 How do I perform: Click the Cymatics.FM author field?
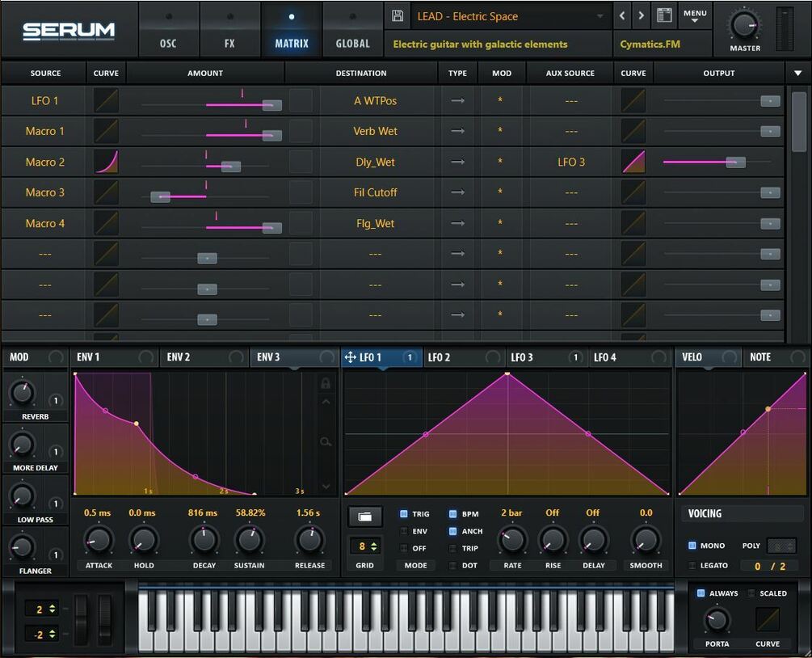click(663, 44)
